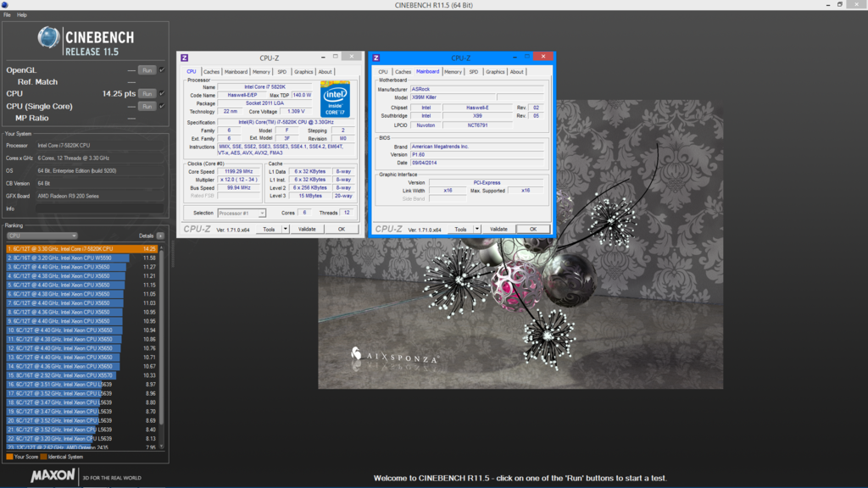
Task: Click the Info input field
Action: (100, 208)
